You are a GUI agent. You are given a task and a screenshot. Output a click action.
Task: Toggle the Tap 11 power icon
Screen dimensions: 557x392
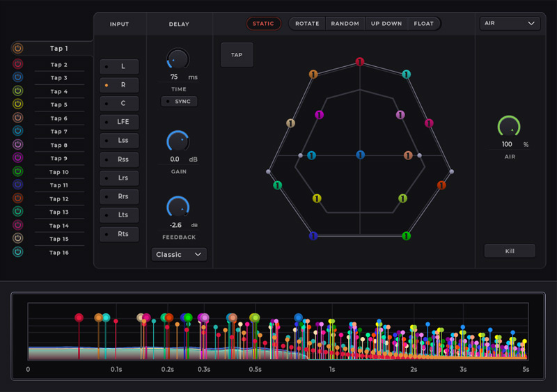(18, 185)
